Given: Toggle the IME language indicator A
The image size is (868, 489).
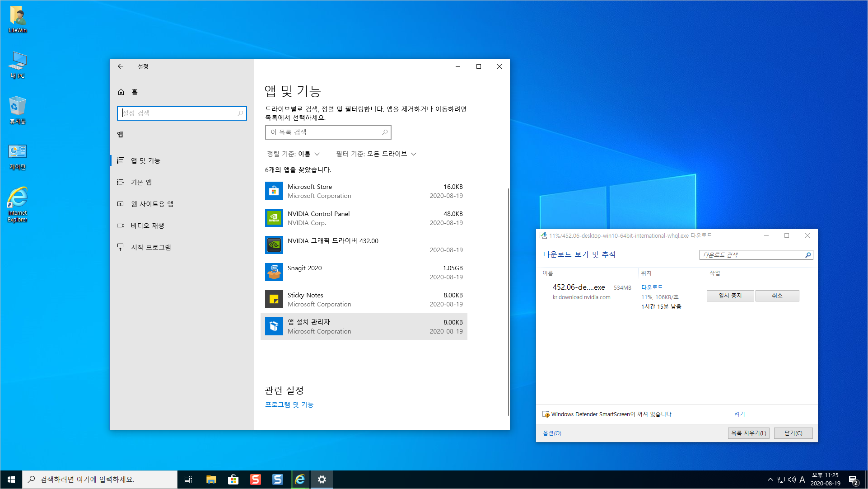Looking at the screenshot, I should point(803,480).
